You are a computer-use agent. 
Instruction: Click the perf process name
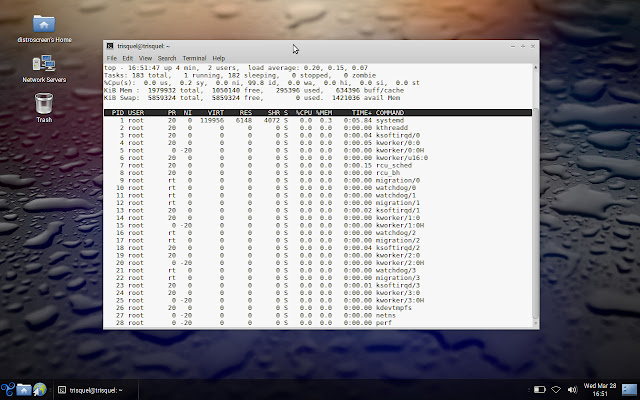tap(384, 323)
